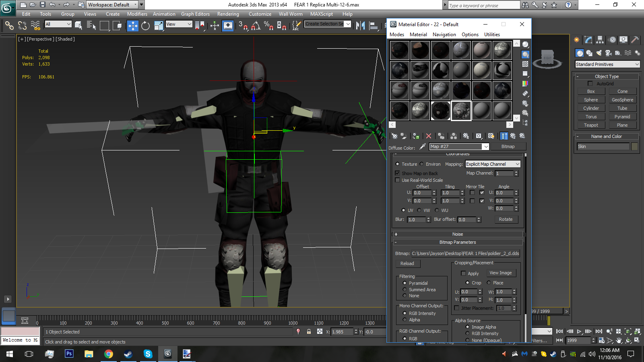Open the Utilities hammer panel tab
Screen dimensions: 644x362
(x=635, y=40)
